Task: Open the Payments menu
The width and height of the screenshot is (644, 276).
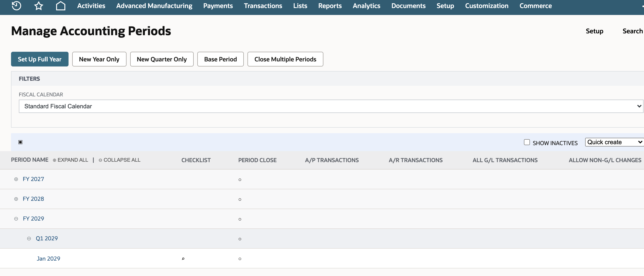Action: point(218,6)
